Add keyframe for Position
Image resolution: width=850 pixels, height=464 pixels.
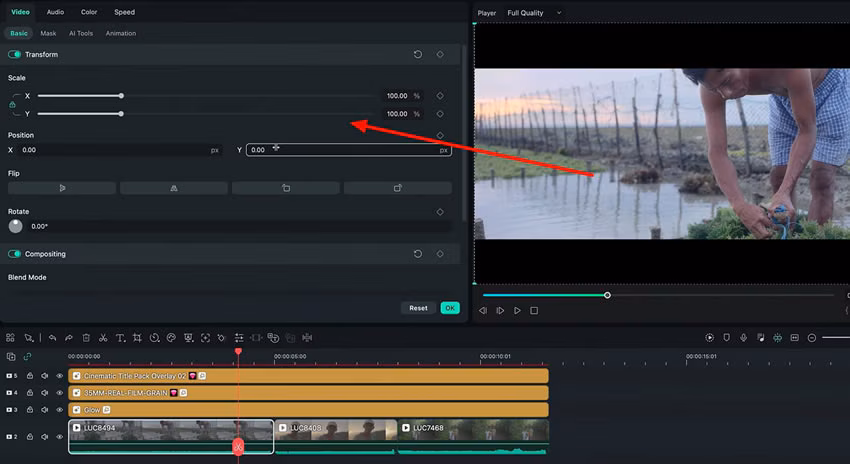pos(440,135)
